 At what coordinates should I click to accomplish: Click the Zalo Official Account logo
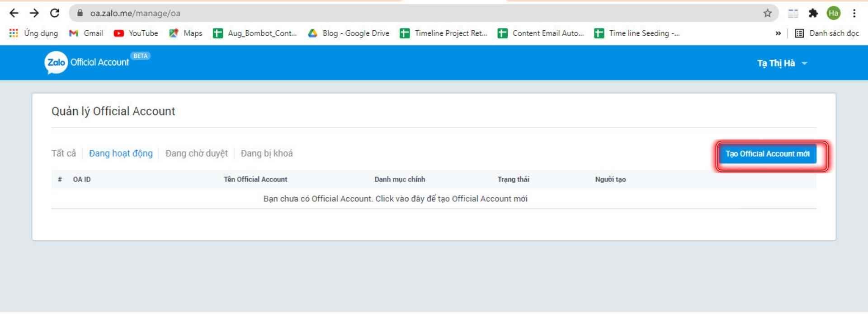pos(87,62)
